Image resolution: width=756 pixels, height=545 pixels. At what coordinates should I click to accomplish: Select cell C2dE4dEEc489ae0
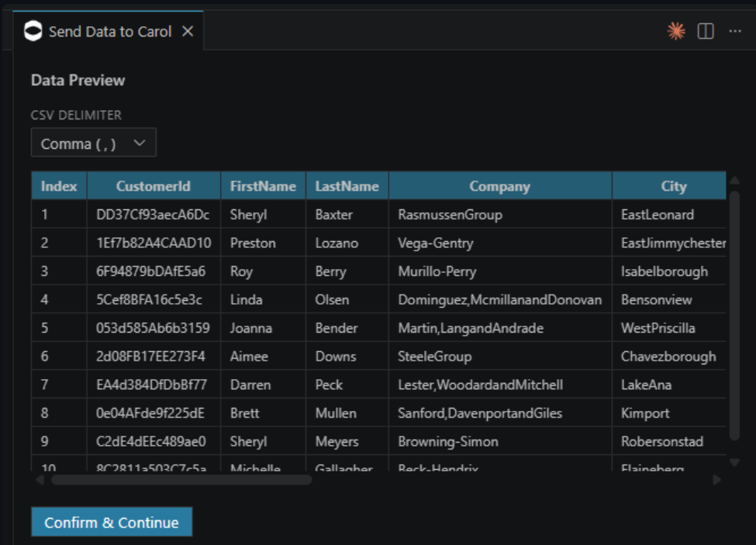click(154, 442)
